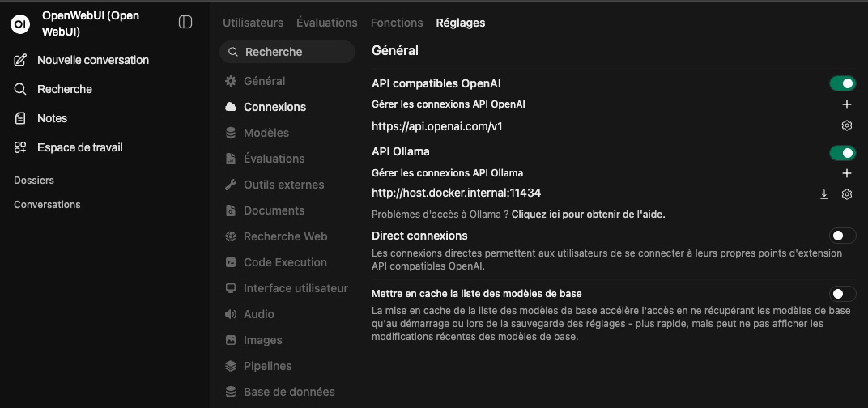
Task: Click the Ollama help link
Action: 588,215
